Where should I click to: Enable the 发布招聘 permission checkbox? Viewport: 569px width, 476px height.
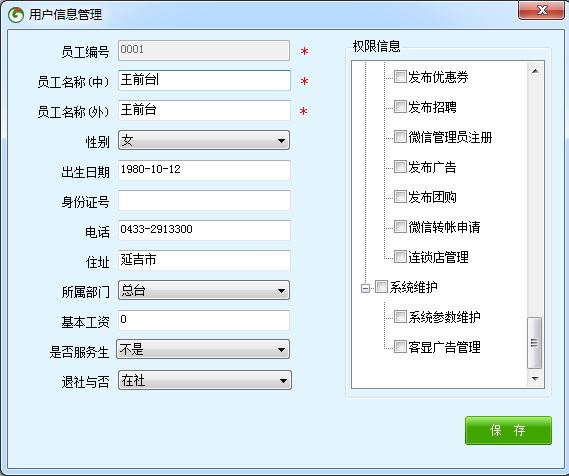[x=400, y=107]
